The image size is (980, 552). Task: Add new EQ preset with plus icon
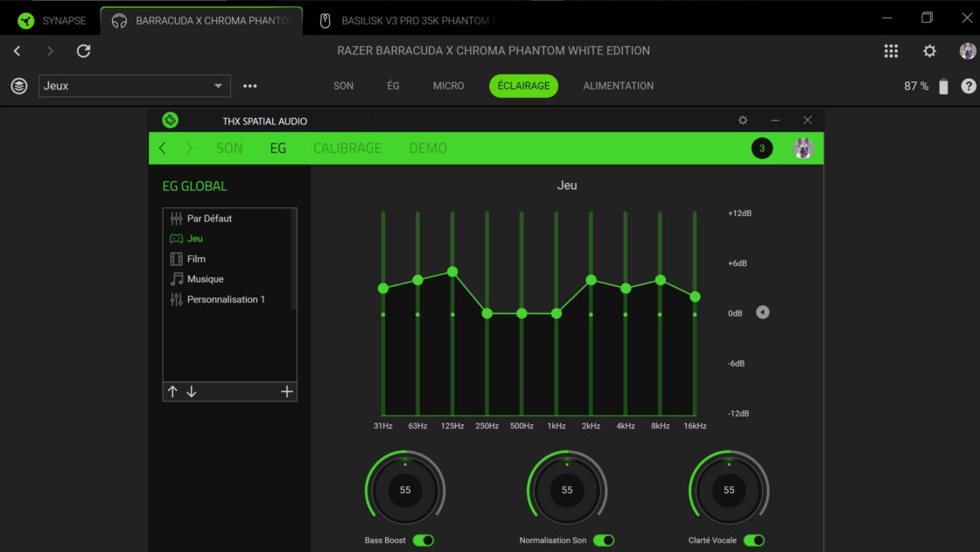click(x=286, y=392)
